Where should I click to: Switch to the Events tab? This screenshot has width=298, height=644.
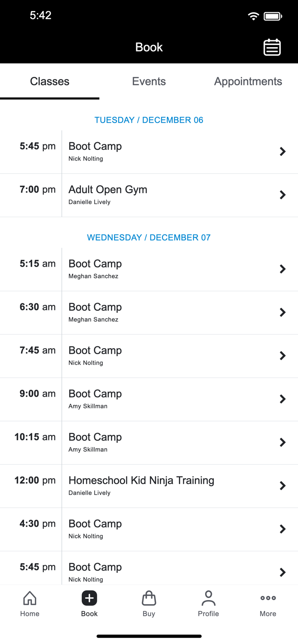(149, 81)
